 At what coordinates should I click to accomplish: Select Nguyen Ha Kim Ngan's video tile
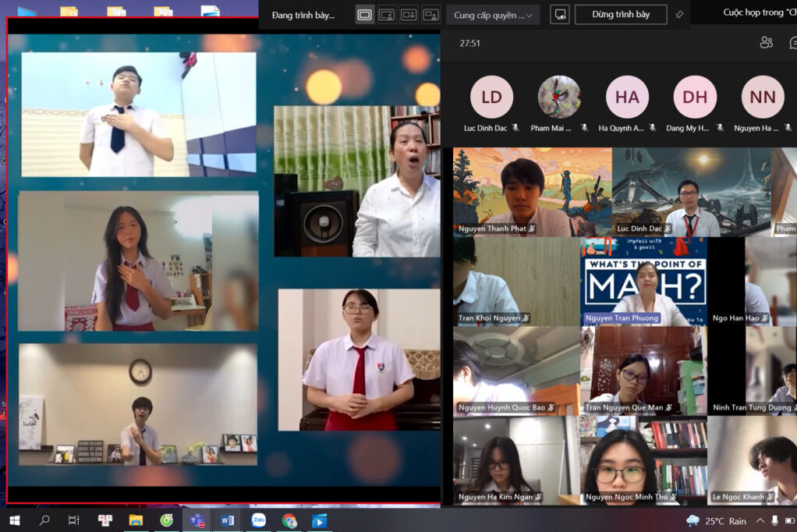(516, 460)
